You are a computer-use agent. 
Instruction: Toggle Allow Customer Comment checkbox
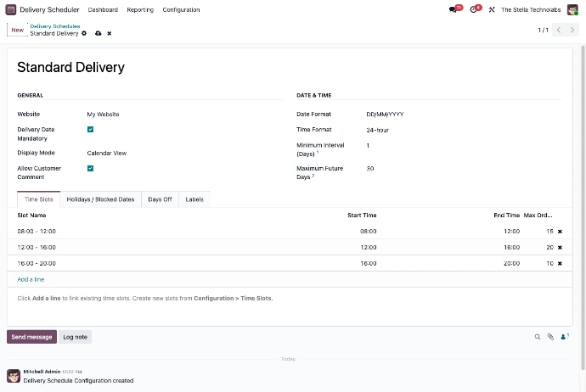click(90, 169)
